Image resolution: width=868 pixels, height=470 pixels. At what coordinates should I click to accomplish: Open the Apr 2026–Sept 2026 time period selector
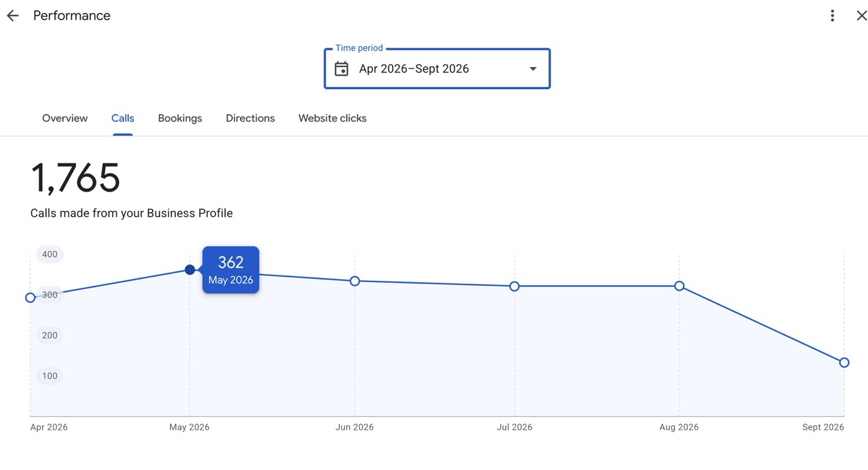[x=437, y=69]
